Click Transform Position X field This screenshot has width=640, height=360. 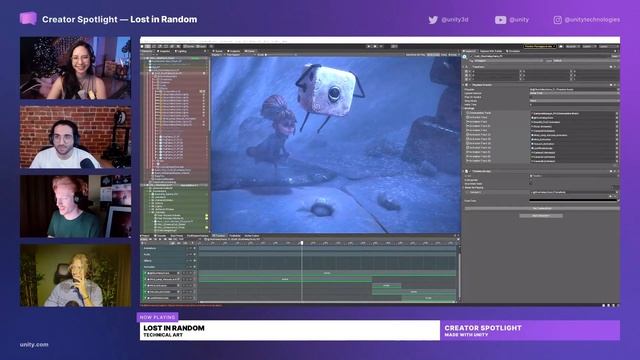[495, 71]
